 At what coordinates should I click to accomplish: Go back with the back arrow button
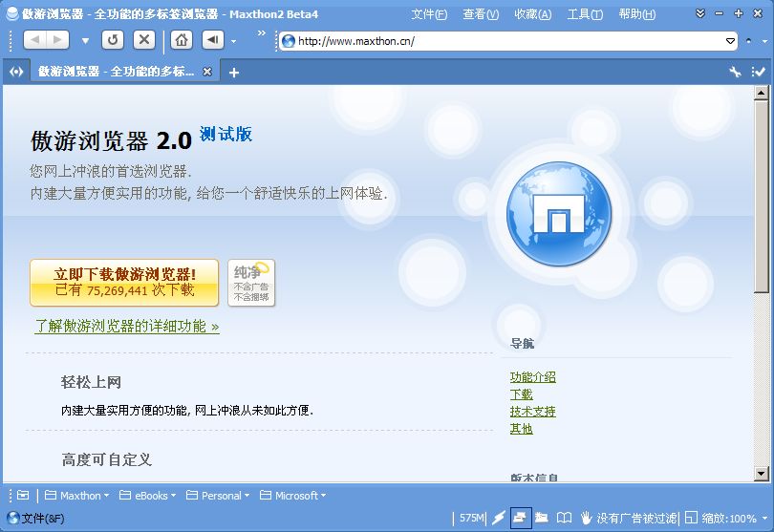[34, 40]
